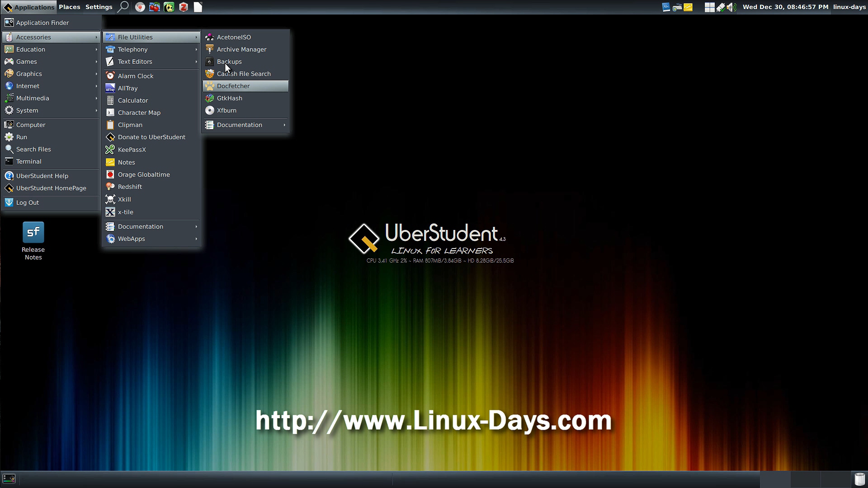The width and height of the screenshot is (868, 488).
Task: Open Archive Manager
Action: point(246,49)
